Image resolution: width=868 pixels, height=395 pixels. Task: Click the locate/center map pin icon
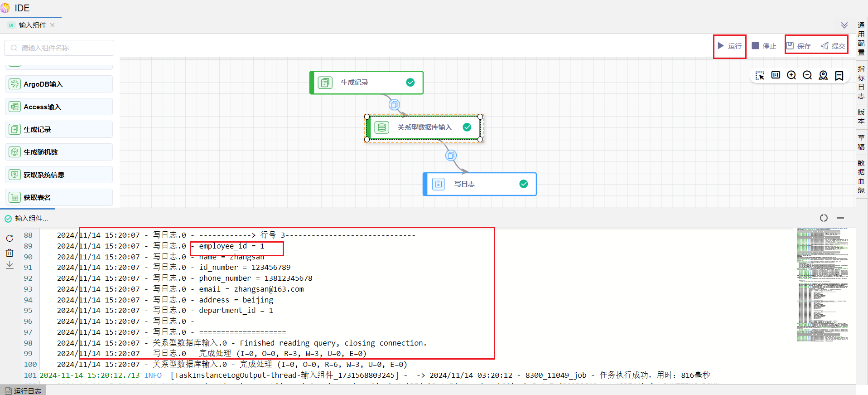click(823, 75)
